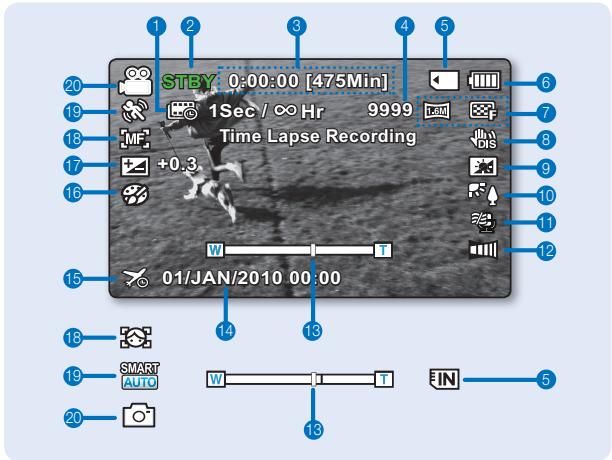Toggle the DIS anti-shake icon
Image resolution: width=612 pixels, height=460 pixels.
(484, 139)
